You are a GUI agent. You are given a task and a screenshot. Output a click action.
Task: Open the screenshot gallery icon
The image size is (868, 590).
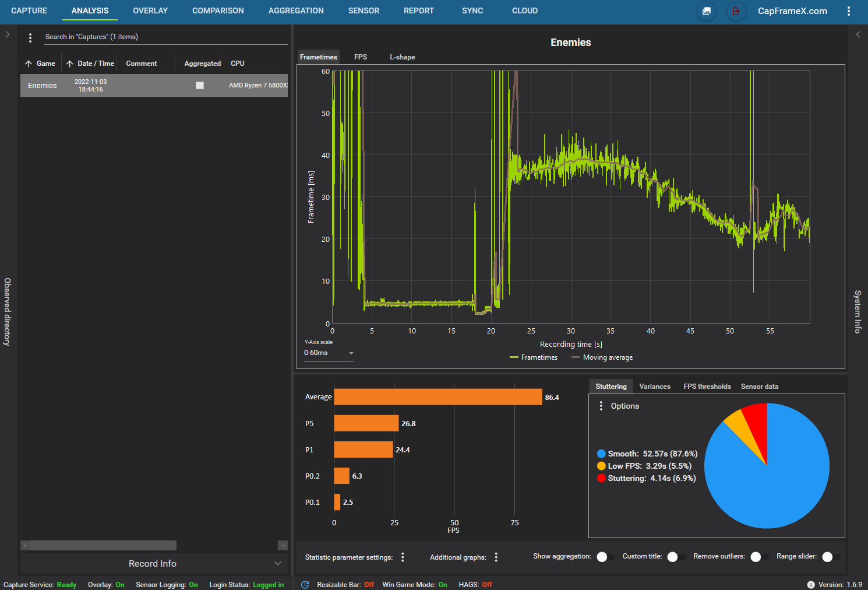707,11
